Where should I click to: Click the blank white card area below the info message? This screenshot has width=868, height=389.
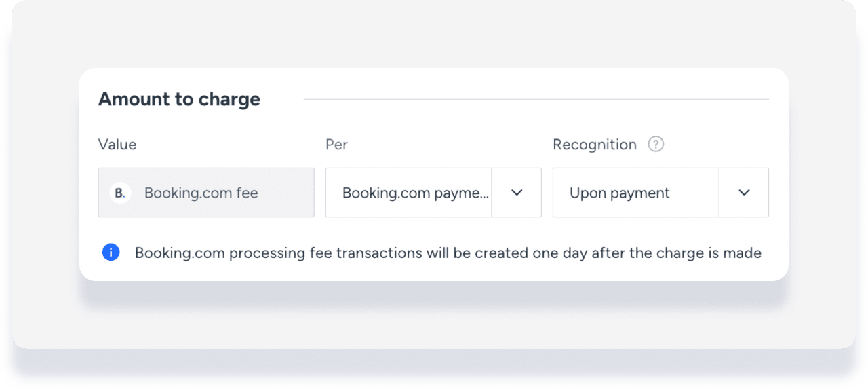(434, 272)
